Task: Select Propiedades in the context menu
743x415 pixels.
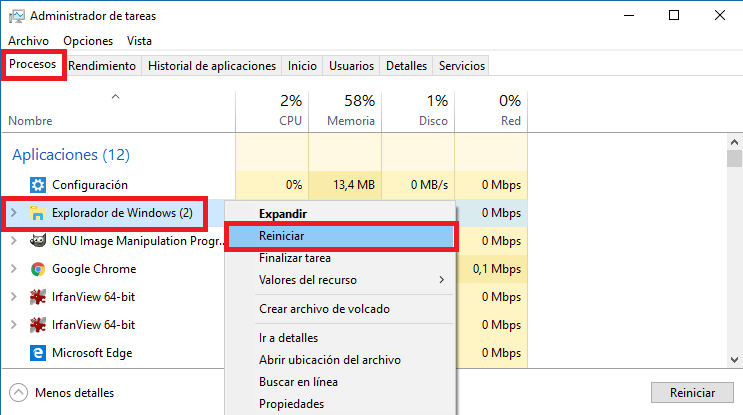Action: click(340, 404)
